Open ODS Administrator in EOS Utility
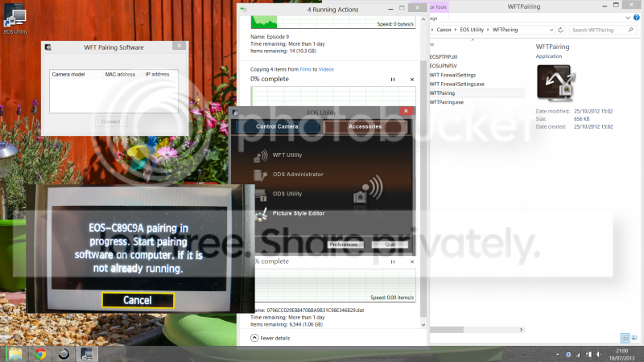644x362 pixels. point(297,174)
